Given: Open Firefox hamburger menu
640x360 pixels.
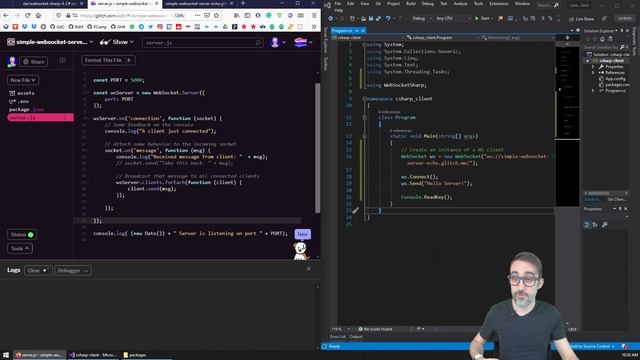Looking at the screenshot, I should (314, 15).
